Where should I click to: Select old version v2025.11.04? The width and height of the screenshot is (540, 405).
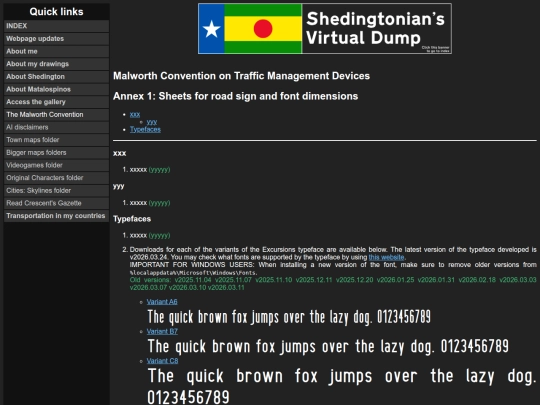pyautogui.click(x=193, y=280)
